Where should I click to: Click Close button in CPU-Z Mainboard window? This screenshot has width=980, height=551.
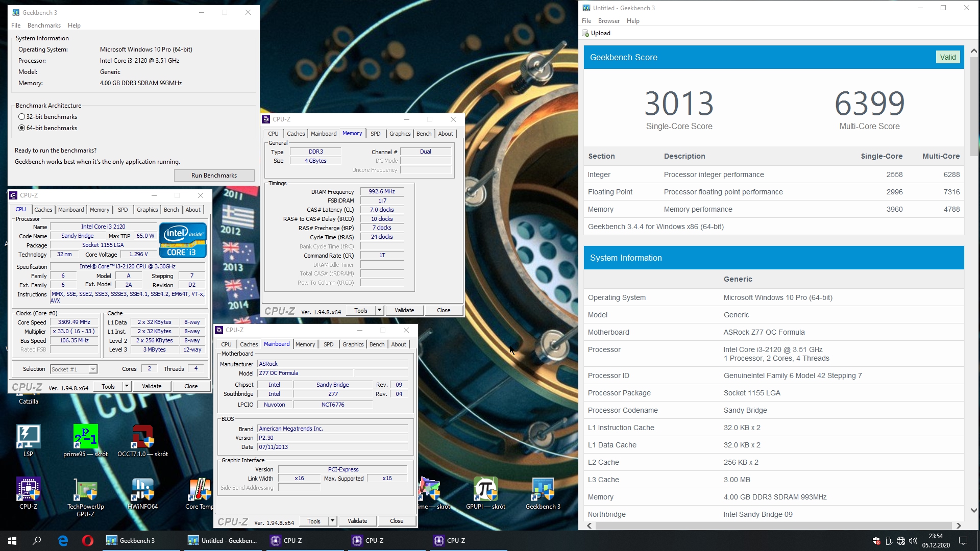pyautogui.click(x=397, y=521)
